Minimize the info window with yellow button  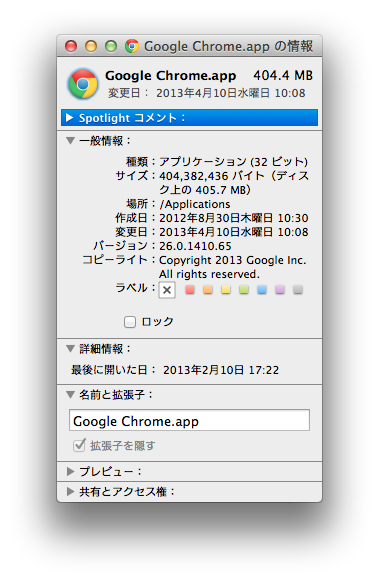click(91, 46)
